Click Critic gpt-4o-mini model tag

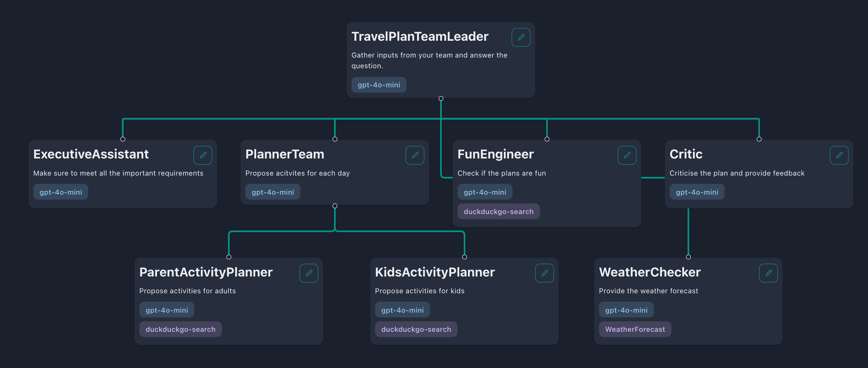(x=697, y=192)
